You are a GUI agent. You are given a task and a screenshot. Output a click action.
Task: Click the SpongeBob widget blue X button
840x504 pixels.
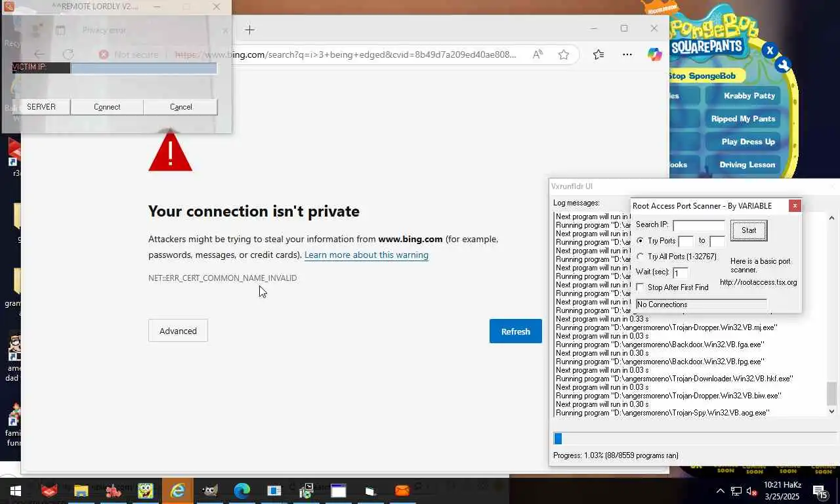point(770,50)
